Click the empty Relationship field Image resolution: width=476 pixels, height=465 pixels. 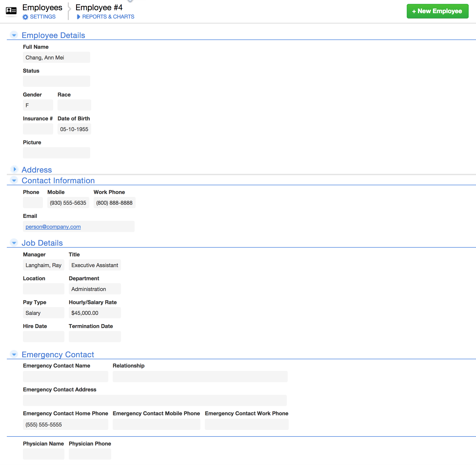pyautogui.click(x=200, y=377)
